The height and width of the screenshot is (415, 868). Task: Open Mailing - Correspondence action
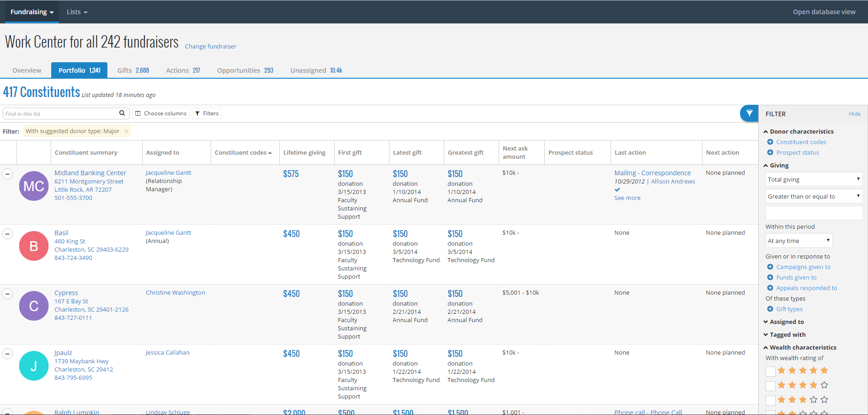pyautogui.click(x=652, y=173)
